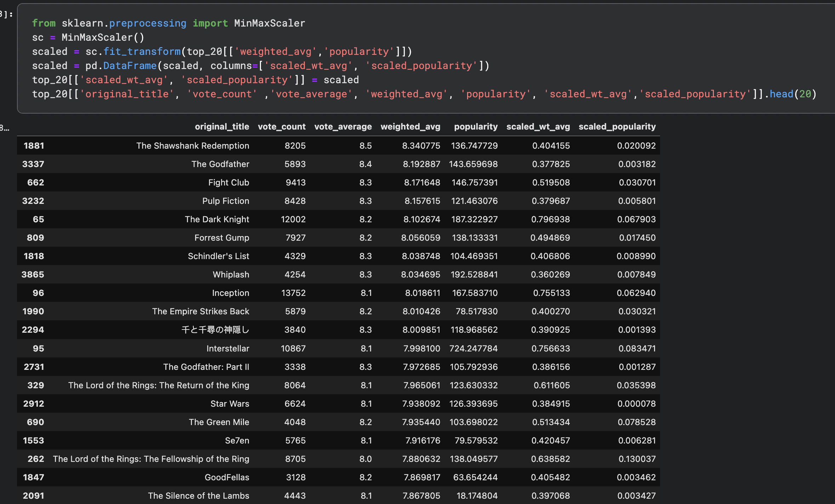Click the popularity column header
Screen dimensions: 835x504
476,127
